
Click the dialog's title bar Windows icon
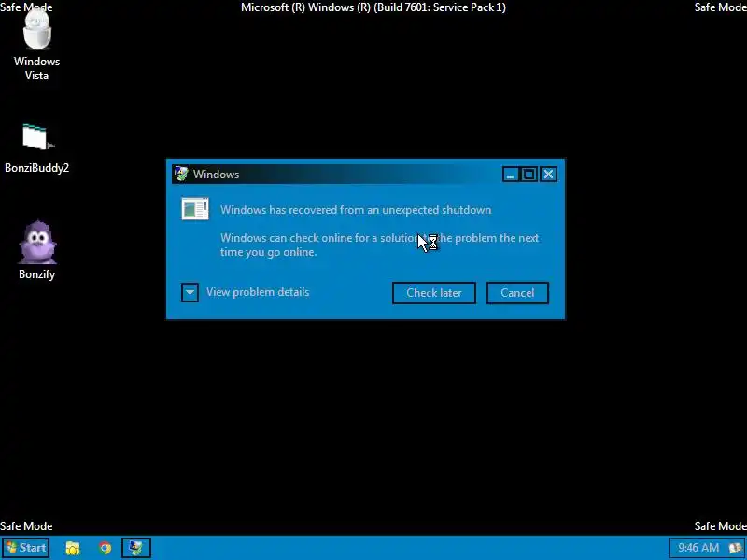tap(181, 174)
